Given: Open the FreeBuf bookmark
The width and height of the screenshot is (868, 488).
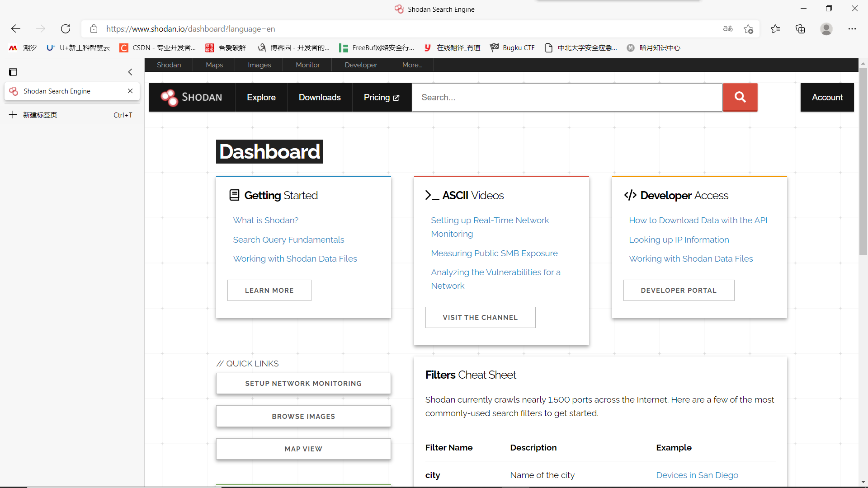Looking at the screenshot, I should click(377, 47).
